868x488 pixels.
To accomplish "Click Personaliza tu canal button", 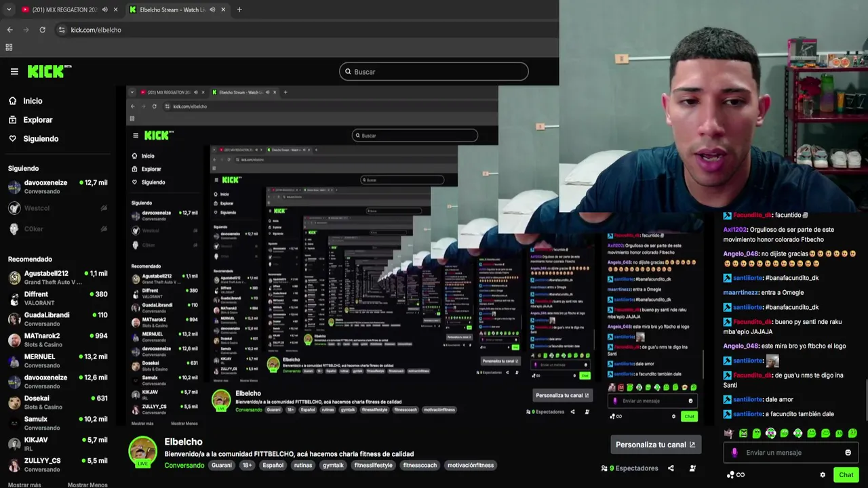I will coord(655,445).
